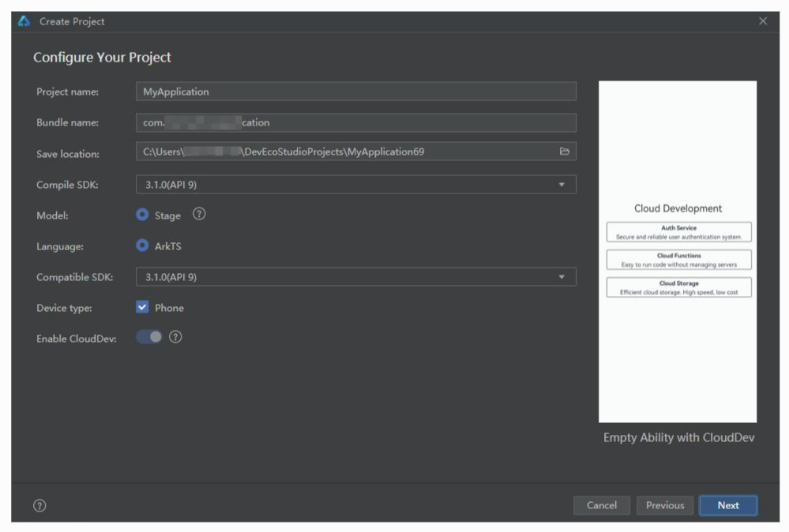The image size is (789, 532).
Task: Select the ArkTS language radio button
Action: [142, 245]
